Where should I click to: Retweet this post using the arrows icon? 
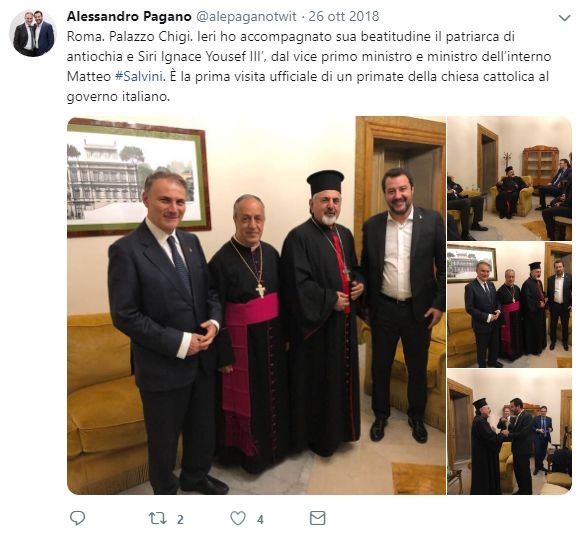158,518
